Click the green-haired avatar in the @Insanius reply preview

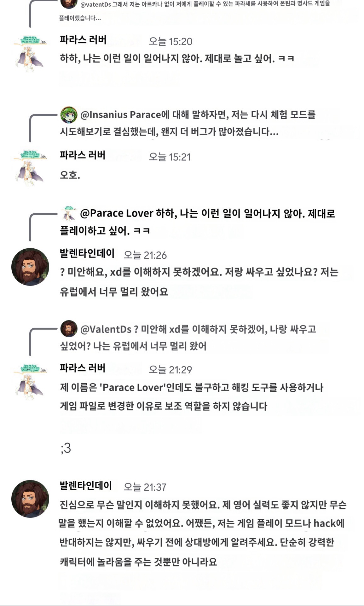(69, 115)
